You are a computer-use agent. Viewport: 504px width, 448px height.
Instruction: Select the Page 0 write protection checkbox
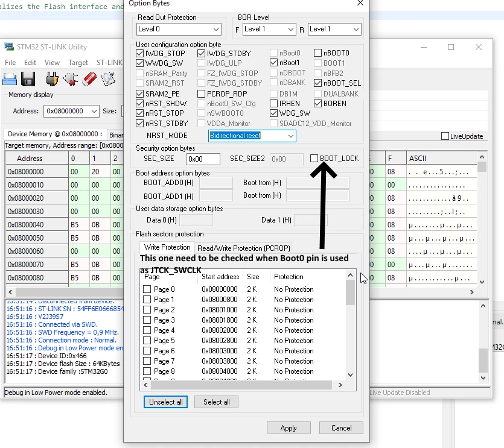click(147, 289)
